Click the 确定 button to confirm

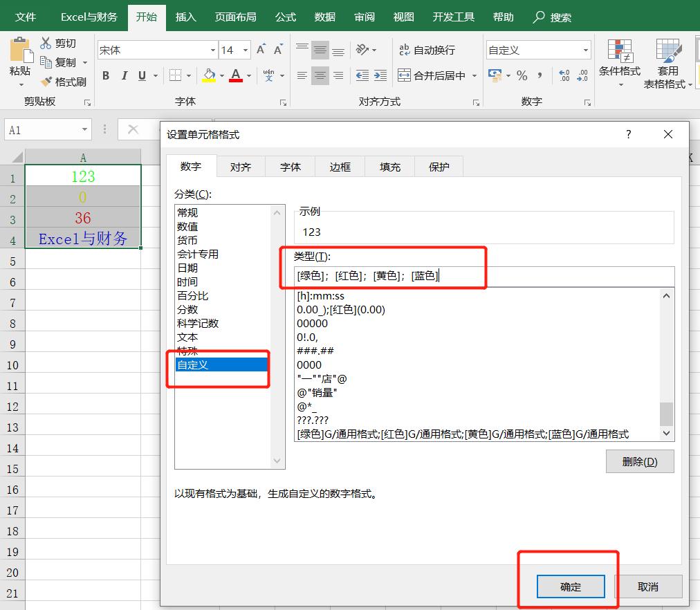(570, 586)
